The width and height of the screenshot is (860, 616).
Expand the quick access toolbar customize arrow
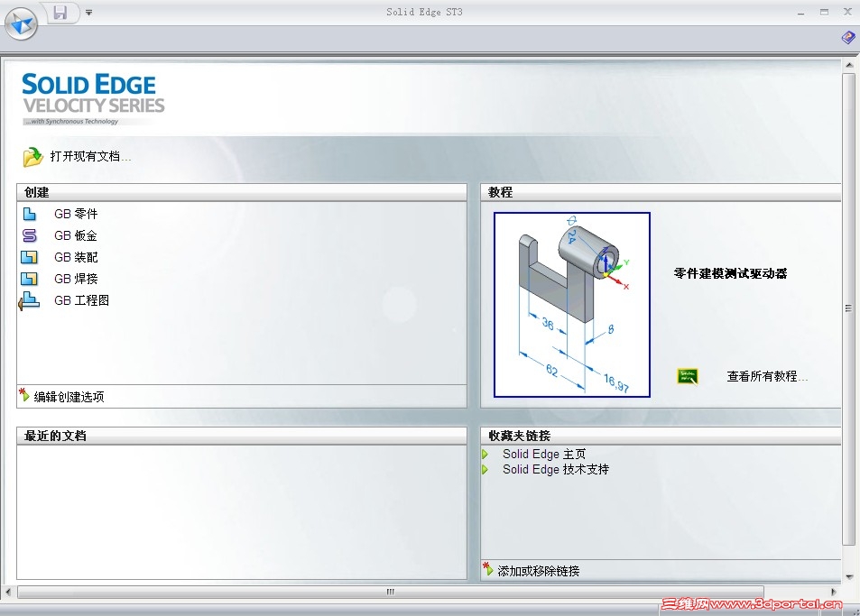coord(88,12)
